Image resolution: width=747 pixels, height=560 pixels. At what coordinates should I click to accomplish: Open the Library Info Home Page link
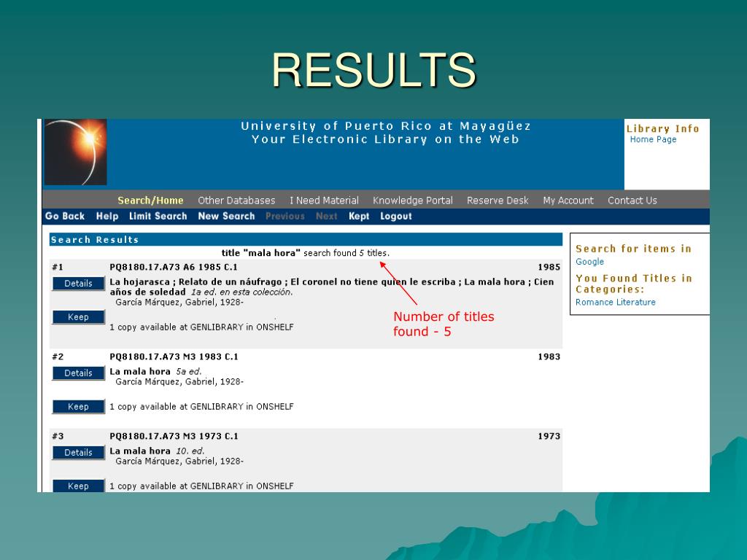tap(653, 139)
